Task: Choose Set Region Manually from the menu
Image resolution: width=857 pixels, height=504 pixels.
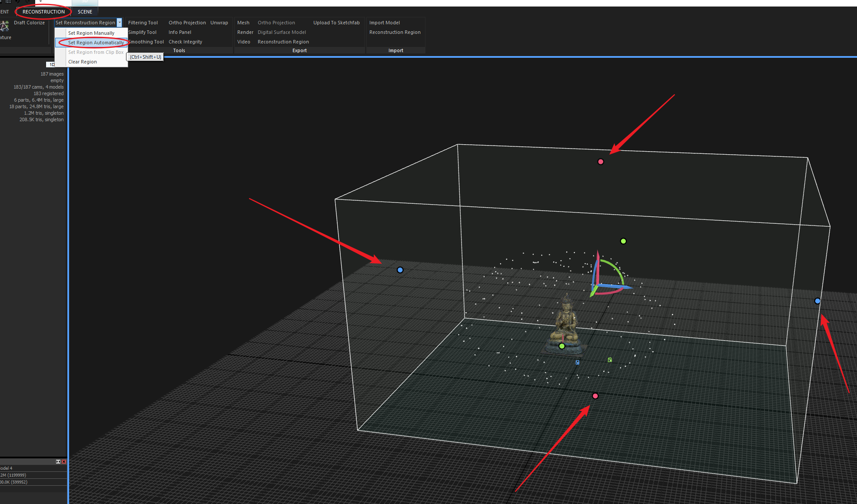Action: [x=91, y=33]
